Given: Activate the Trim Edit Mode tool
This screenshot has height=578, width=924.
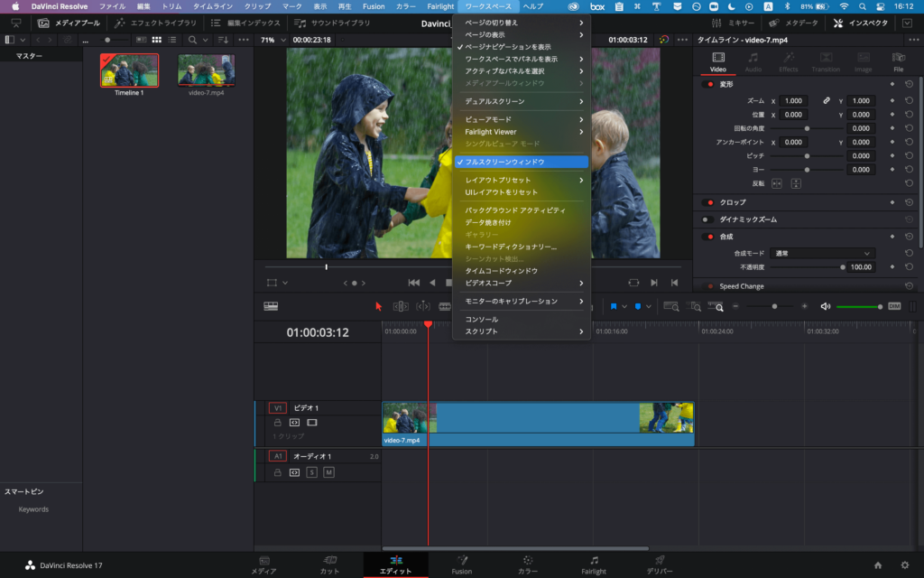Looking at the screenshot, I should click(401, 306).
